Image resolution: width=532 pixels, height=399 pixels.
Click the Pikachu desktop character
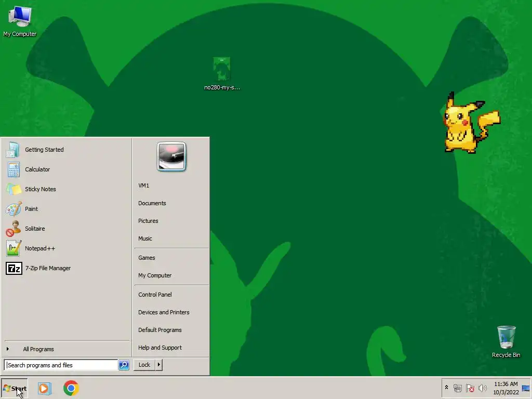(x=472, y=123)
